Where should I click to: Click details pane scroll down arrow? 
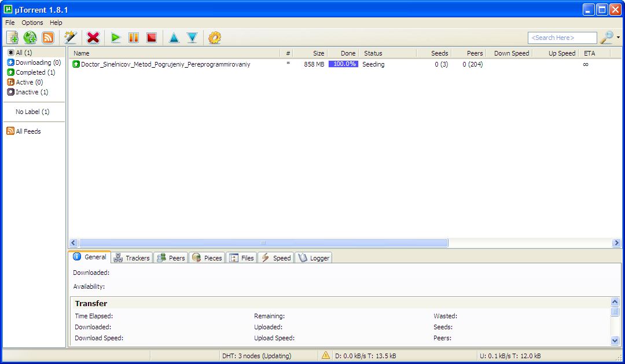(615, 340)
